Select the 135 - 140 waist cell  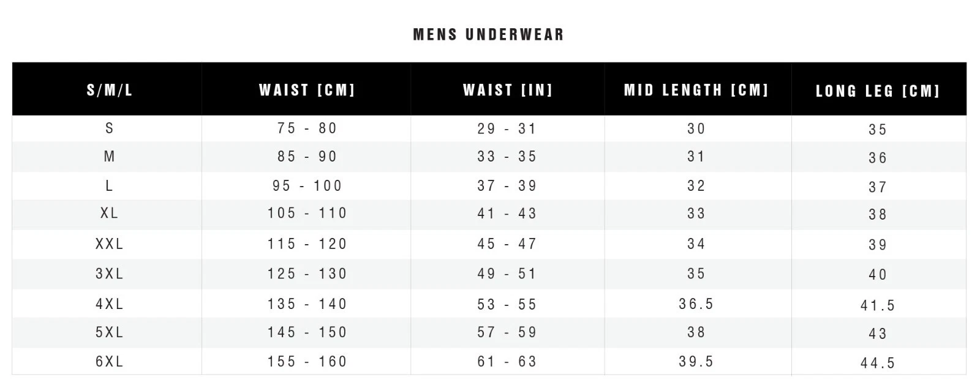point(307,303)
